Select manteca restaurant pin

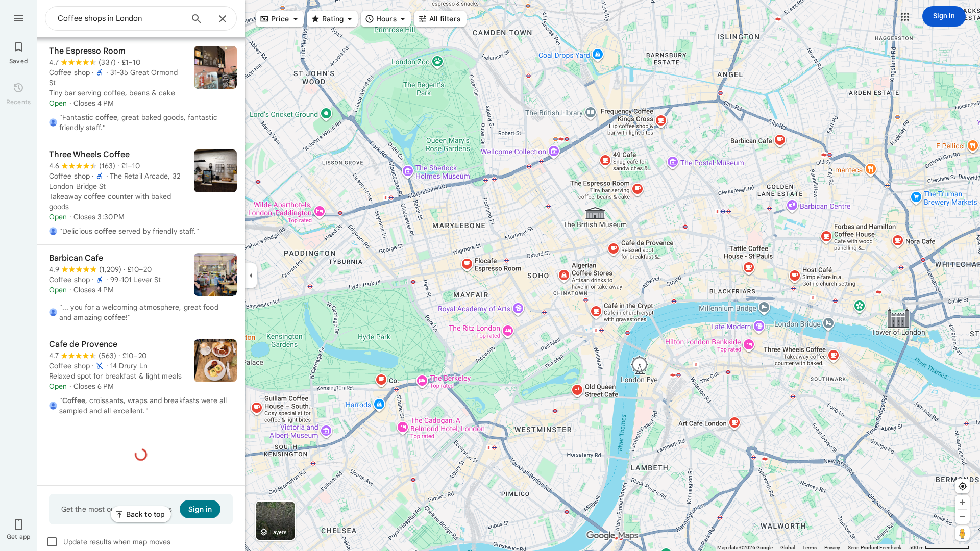[871, 169]
